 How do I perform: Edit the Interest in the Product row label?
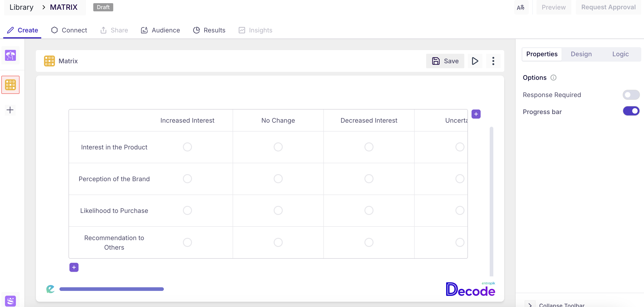point(114,147)
